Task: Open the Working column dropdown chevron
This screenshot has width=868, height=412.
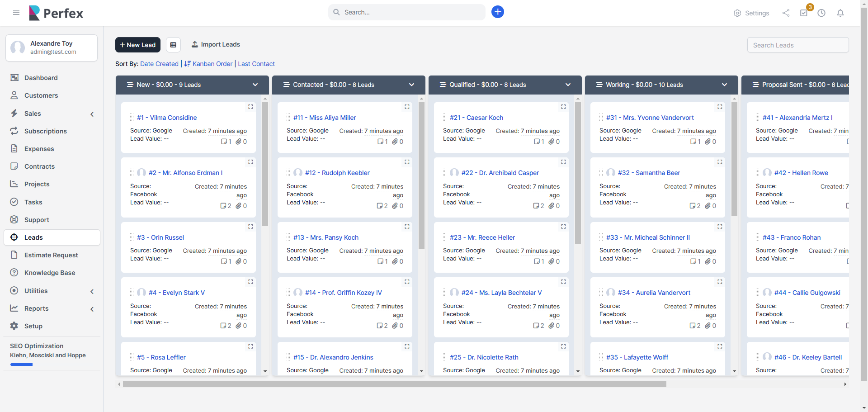Action: point(724,85)
